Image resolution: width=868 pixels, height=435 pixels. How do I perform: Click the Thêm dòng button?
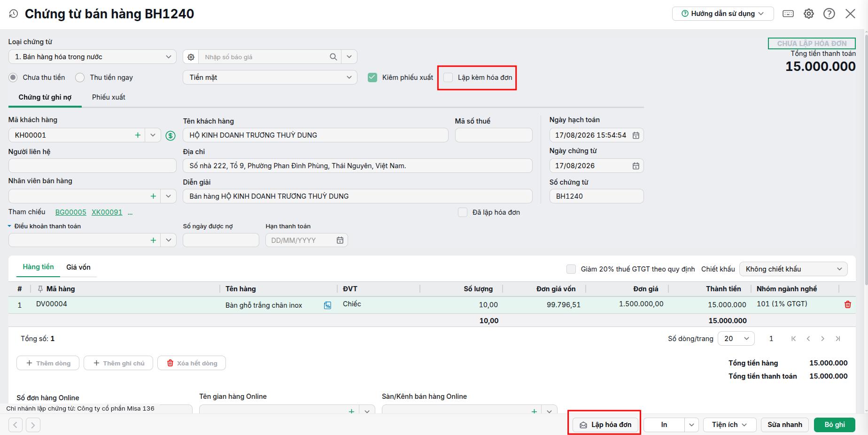48,363
